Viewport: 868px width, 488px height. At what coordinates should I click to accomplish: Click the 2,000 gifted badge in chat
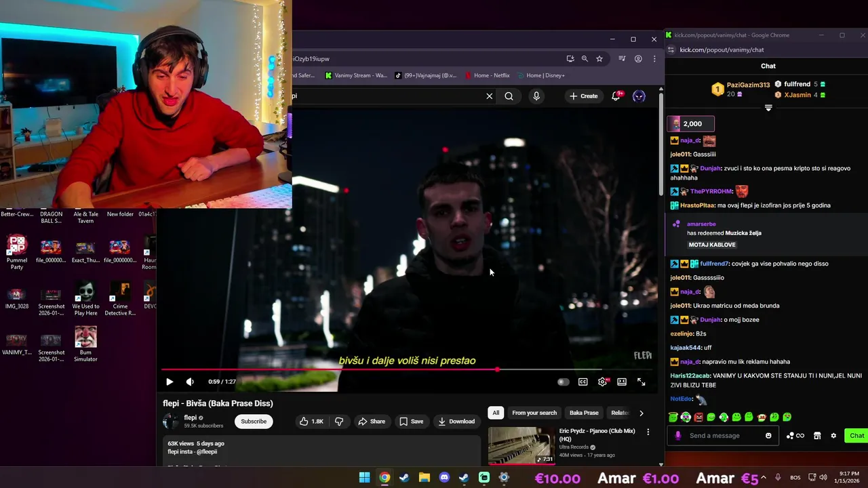691,123
